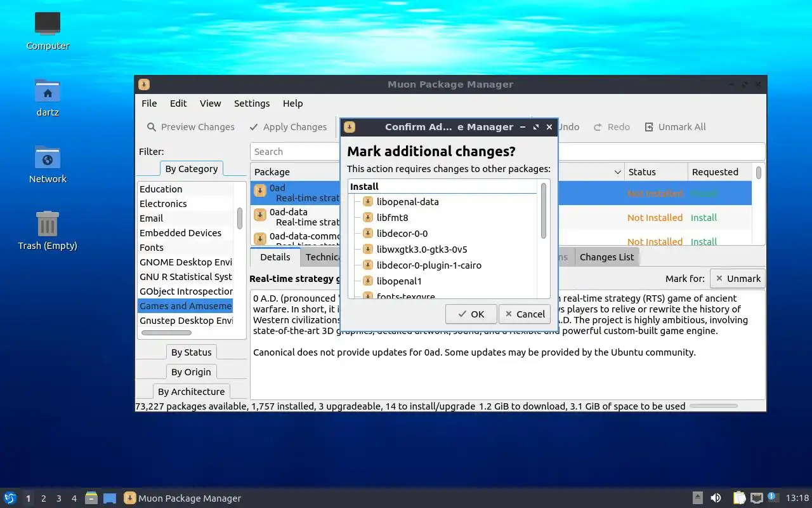Click the 0ad-data-common package row icon
This screenshot has width=812, height=508.
260,239
